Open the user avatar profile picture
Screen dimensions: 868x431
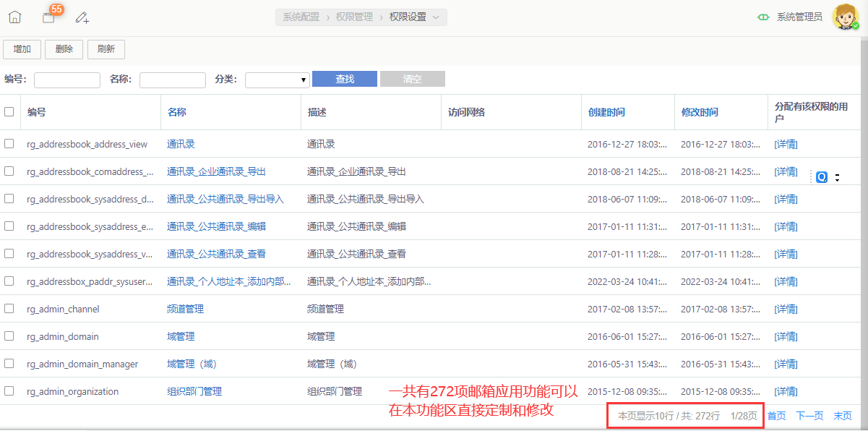(x=845, y=17)
